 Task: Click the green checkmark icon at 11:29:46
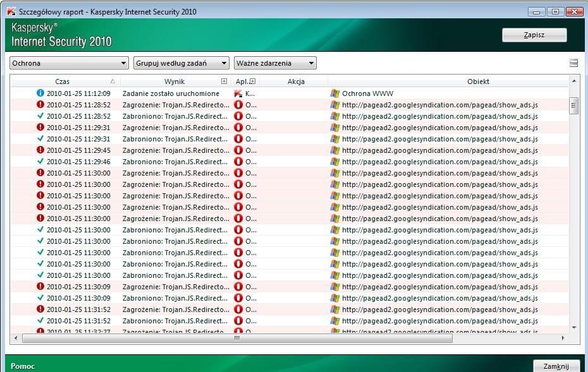40,162
